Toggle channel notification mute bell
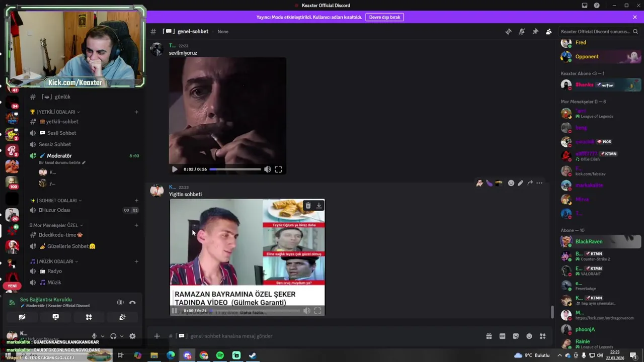 (522, 31)
